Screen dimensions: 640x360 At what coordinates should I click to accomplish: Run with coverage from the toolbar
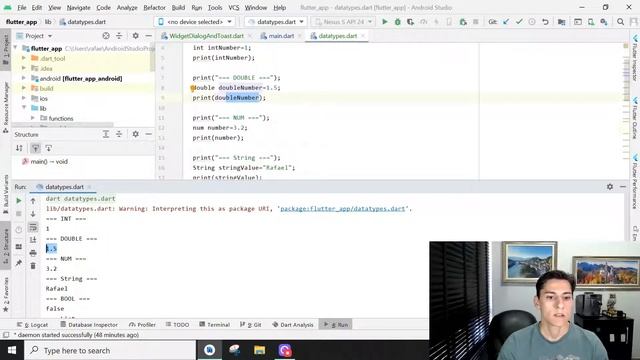pyautogui.click(x=410, y=22)
